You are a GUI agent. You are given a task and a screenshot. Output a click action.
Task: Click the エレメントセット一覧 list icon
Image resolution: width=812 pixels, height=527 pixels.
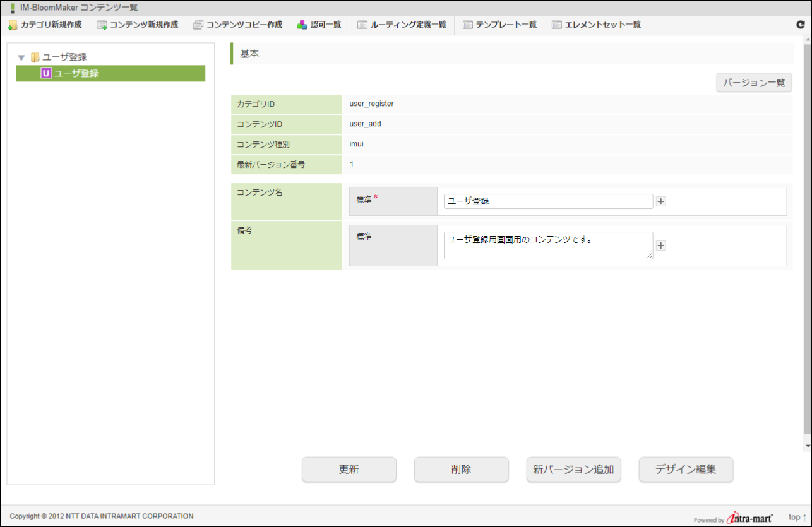point(557,25)
